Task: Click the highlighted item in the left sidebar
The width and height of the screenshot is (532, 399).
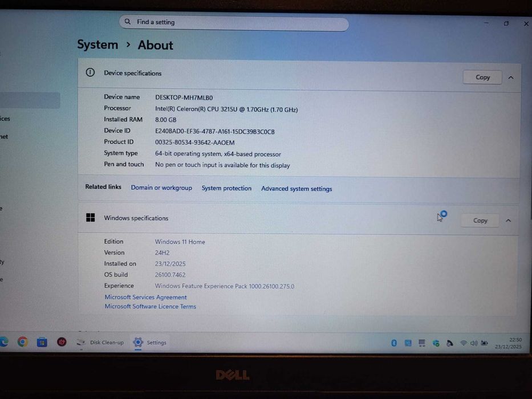Action: tap(30, 100)
